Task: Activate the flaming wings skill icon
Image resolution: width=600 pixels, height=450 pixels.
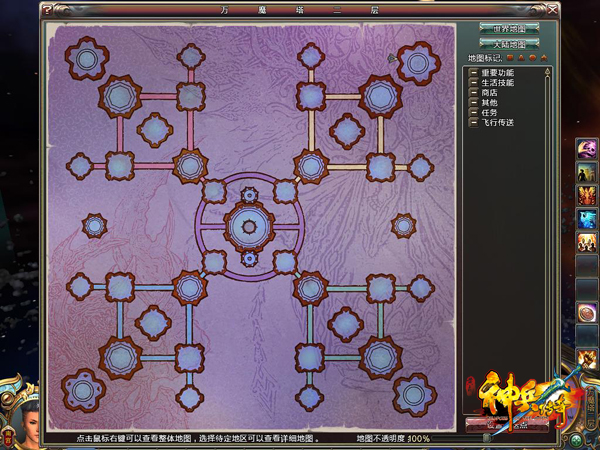Action: [x=587, y=195]
